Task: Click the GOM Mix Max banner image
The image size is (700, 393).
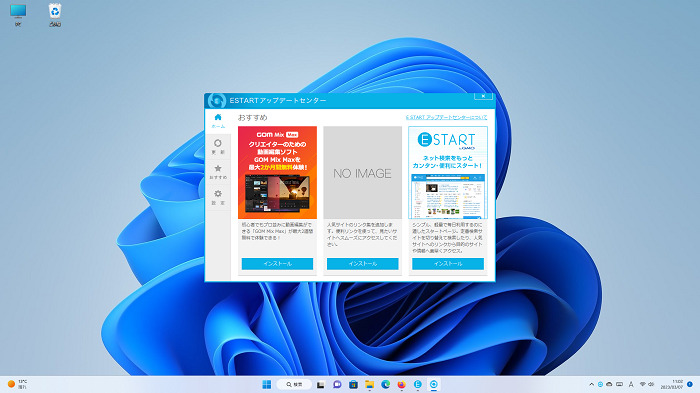Action: [x=277, y=172]
